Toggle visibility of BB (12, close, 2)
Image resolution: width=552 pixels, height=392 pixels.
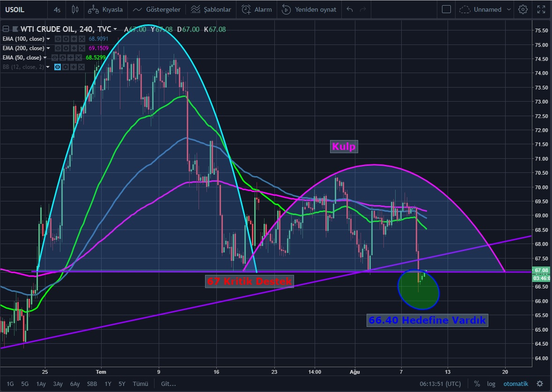[x=58, y=67]
